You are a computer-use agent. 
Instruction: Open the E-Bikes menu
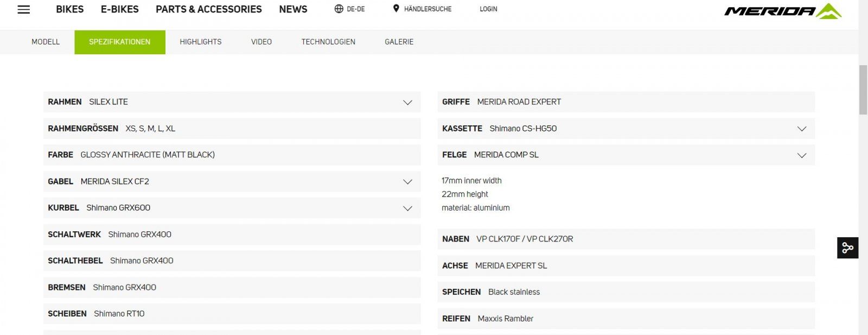click(120, 9)
